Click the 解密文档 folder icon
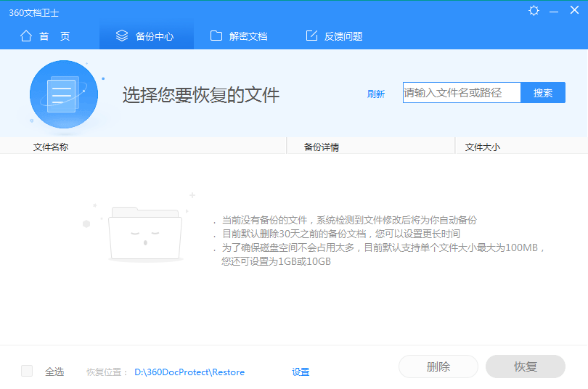The height and width of the screenshot is (389, 588). [216, 36]
